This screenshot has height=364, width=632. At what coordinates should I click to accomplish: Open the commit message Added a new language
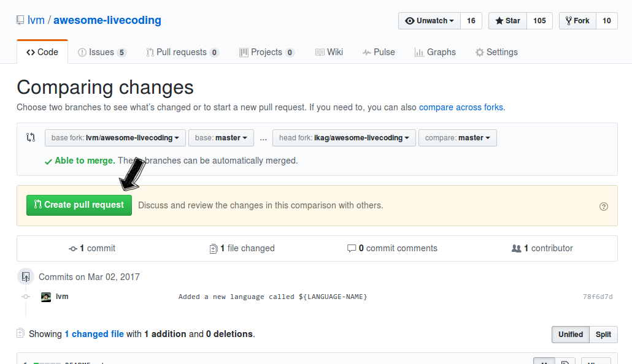point(273,297)
